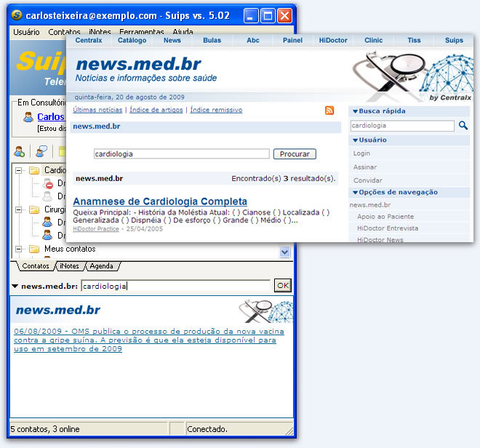Click the Busca rápida search field
Screen dimensions: 480x448
[402, 126]
